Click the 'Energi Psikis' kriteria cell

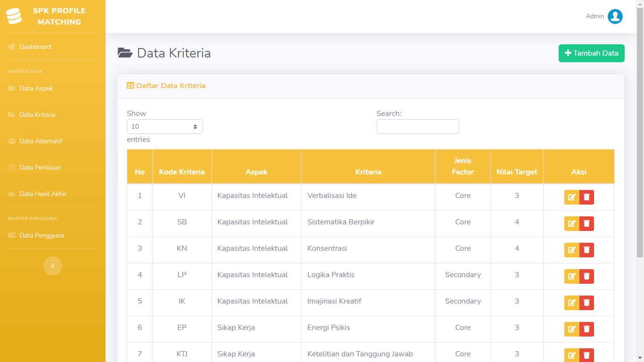[x=368, y=329]
